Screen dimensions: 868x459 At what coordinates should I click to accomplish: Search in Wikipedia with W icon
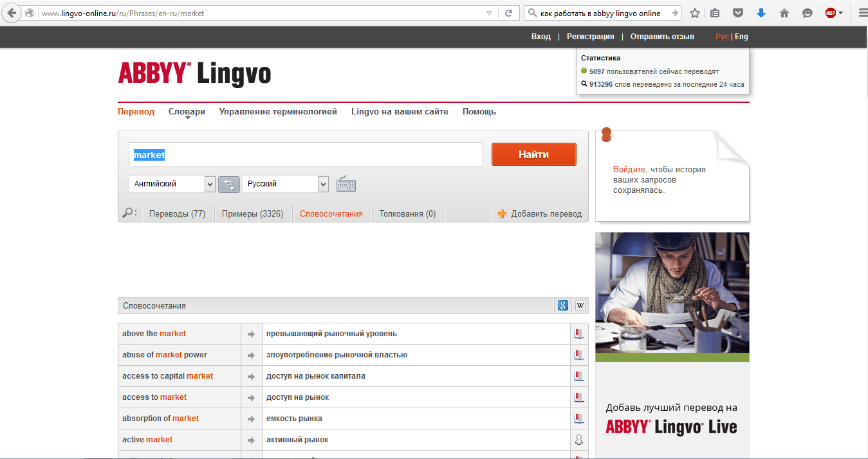pyautogui.click(x=580, y=306)
